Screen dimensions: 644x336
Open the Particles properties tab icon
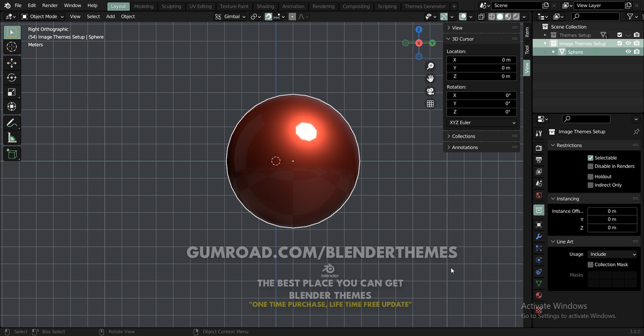(539, 249)
